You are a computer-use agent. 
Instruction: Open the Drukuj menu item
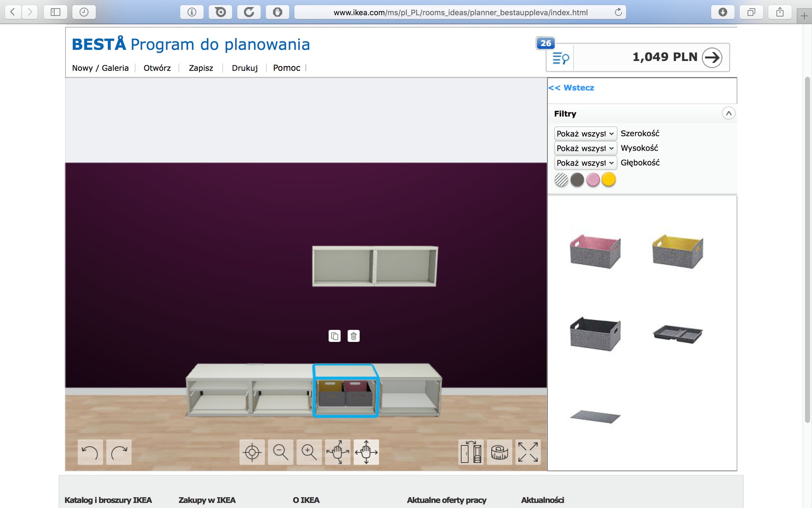(x=245, y=68)
